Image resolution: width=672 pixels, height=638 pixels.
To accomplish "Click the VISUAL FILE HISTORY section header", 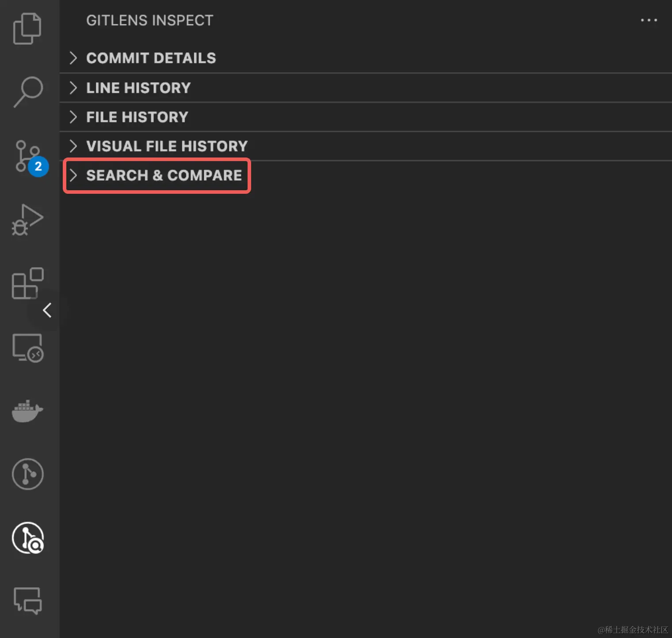I will click(x=366, y=146).
